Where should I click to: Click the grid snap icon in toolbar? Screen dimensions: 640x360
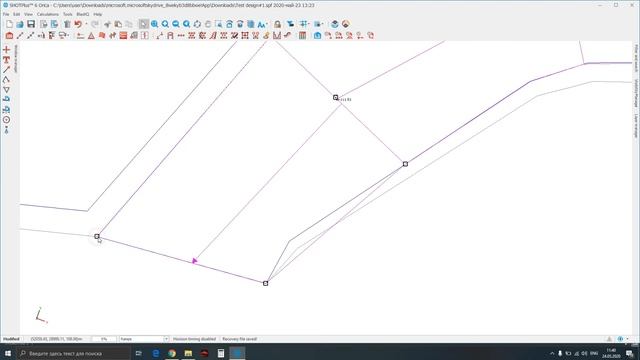point(304,24)
